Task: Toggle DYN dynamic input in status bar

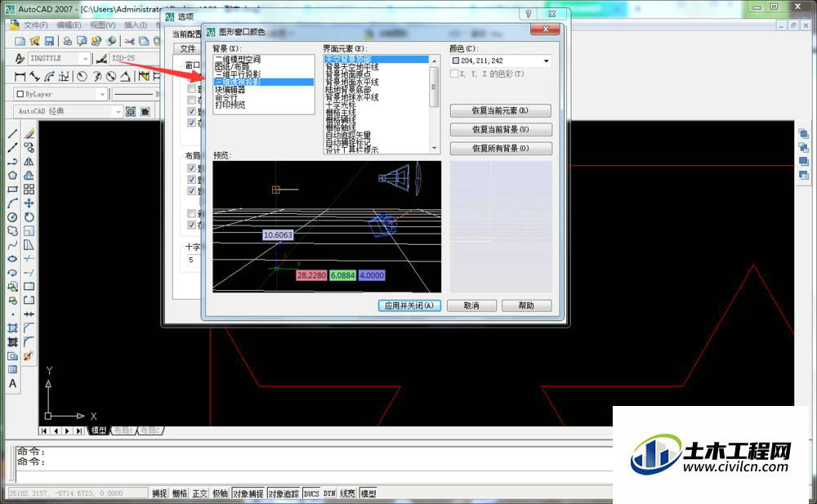Action: point(329,493)
